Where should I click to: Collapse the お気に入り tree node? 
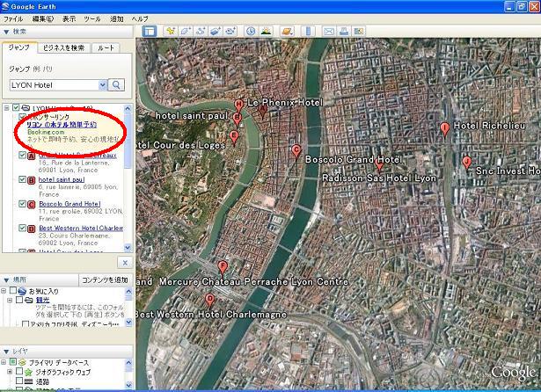pos(4,291)
